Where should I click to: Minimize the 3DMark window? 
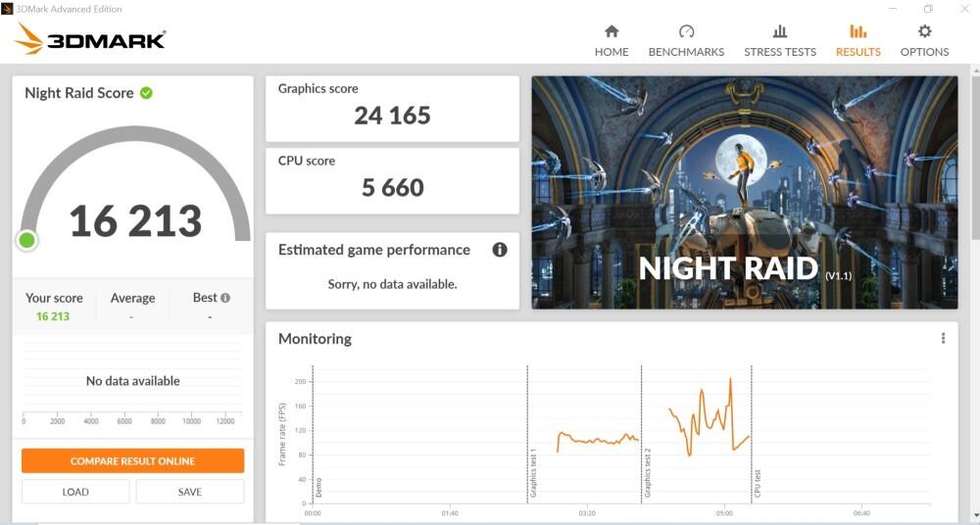tap(893, 9)
